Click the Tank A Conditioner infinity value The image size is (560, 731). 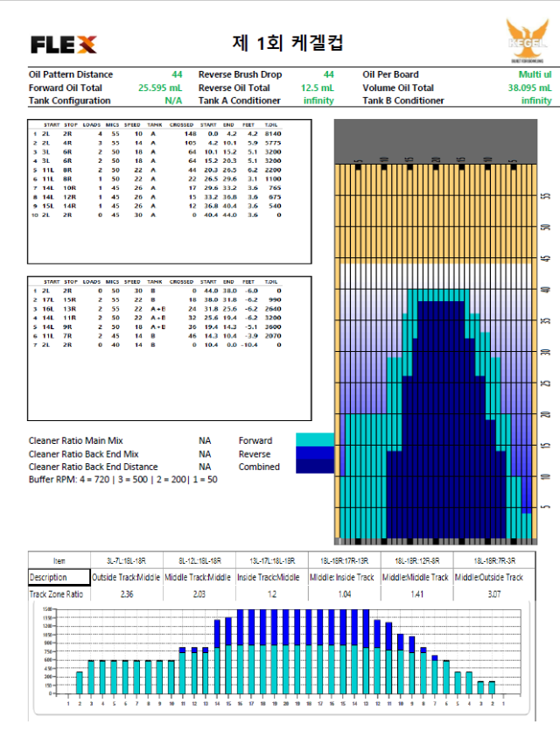[x=318, y=101]
